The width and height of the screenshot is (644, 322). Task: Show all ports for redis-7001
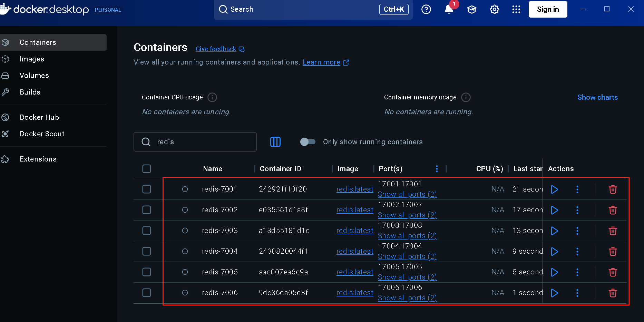click(x=407, y=194)
